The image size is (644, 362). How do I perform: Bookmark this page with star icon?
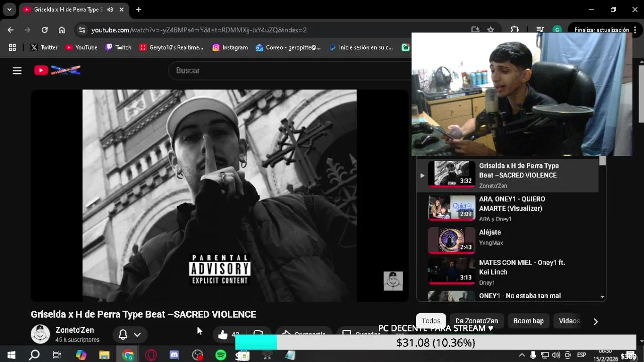coord(491,30)
